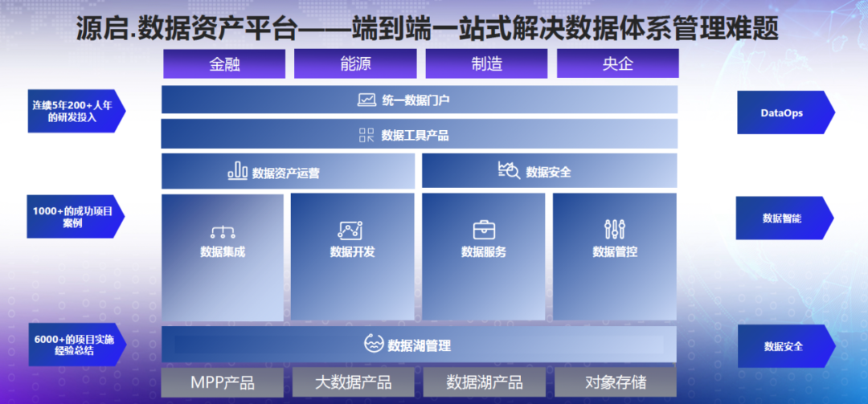Select the 金融 industry tab
The width and height of the screenshot is (868, 404).
point(224,63)
